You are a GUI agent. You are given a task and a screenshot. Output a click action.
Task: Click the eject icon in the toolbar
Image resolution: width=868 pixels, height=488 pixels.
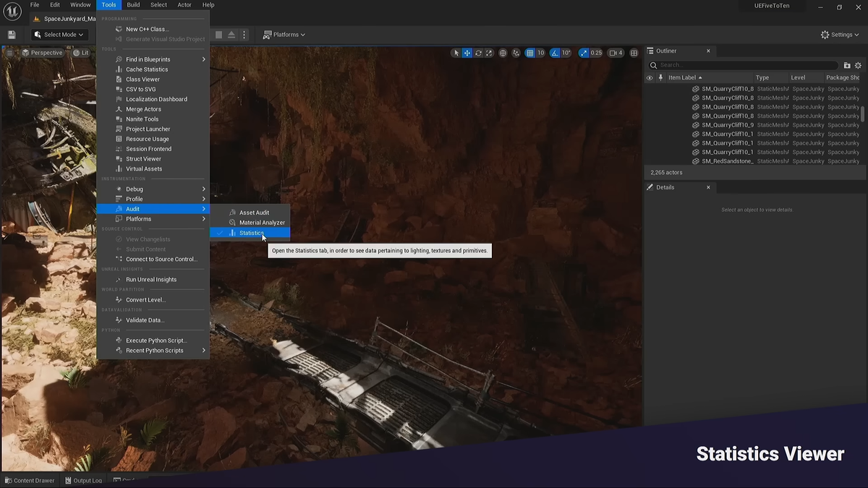click(231, 35)
